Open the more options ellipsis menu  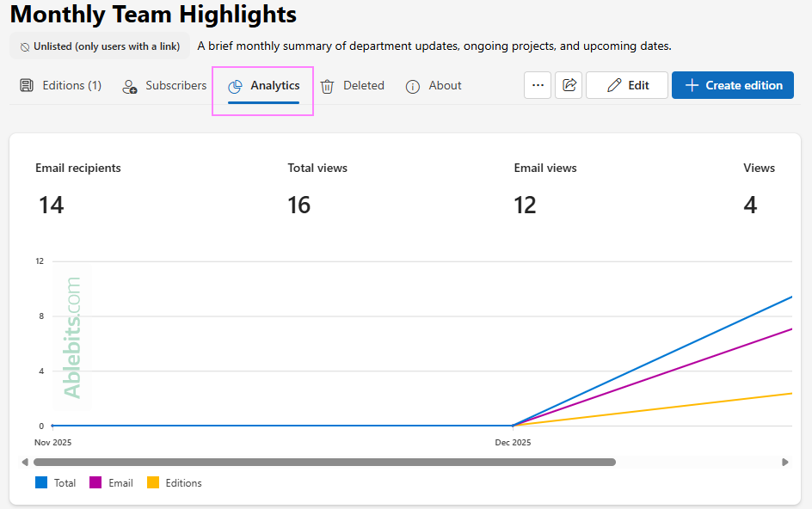click(538, 84)
